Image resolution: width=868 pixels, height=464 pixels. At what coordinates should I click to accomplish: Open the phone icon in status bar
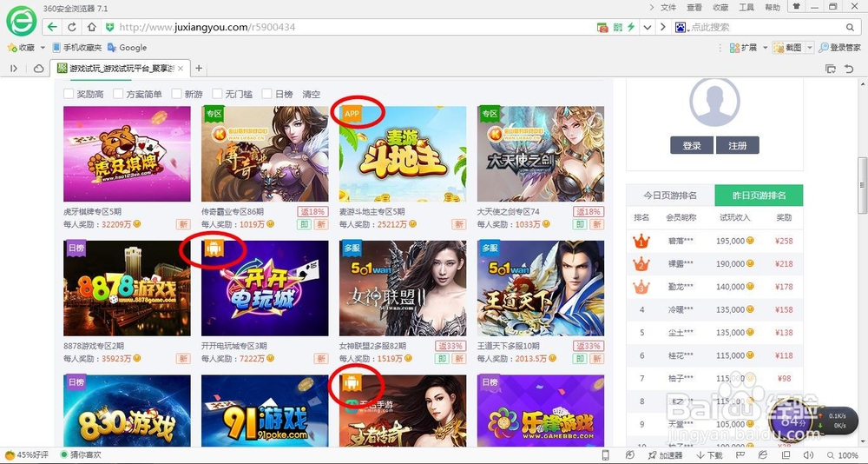click(605, 455)
